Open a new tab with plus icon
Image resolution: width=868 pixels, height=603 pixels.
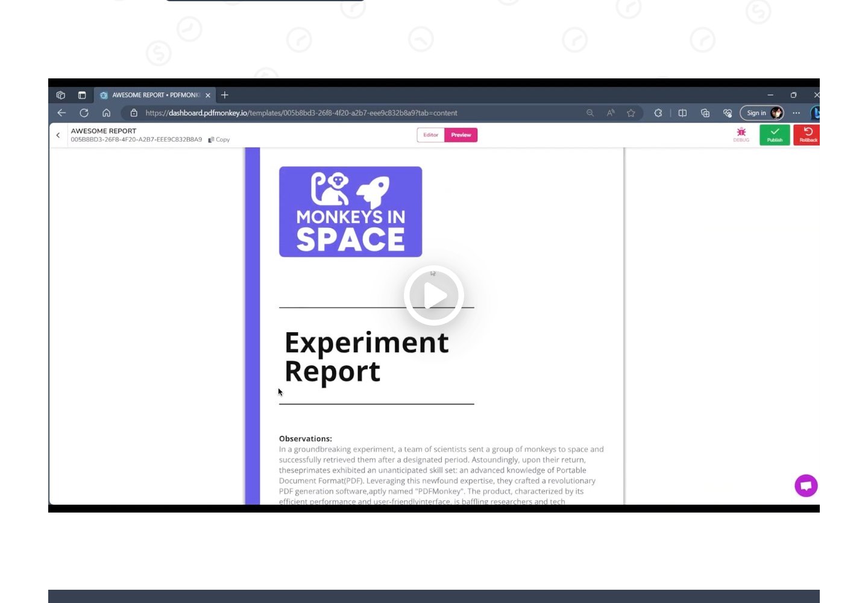pyautogui.click(x=225, y=95)
